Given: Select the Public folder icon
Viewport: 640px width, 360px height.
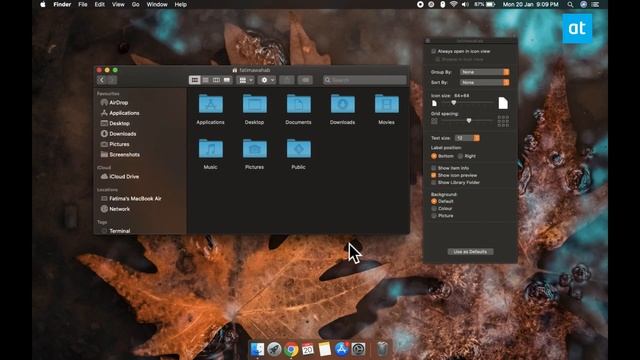Looking at the screenshot, I should [x=298, y=149].
